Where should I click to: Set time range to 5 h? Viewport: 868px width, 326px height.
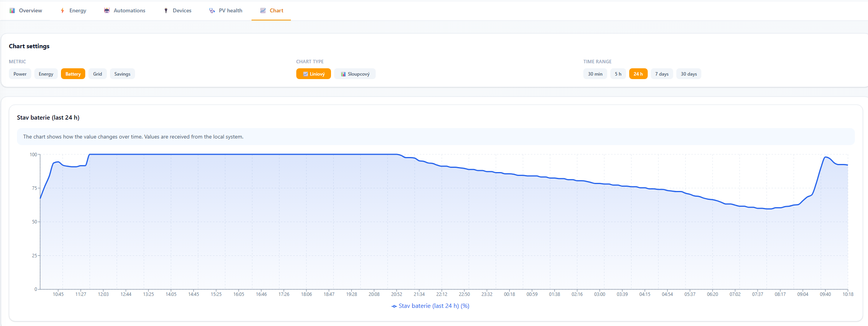coord(618,74)
